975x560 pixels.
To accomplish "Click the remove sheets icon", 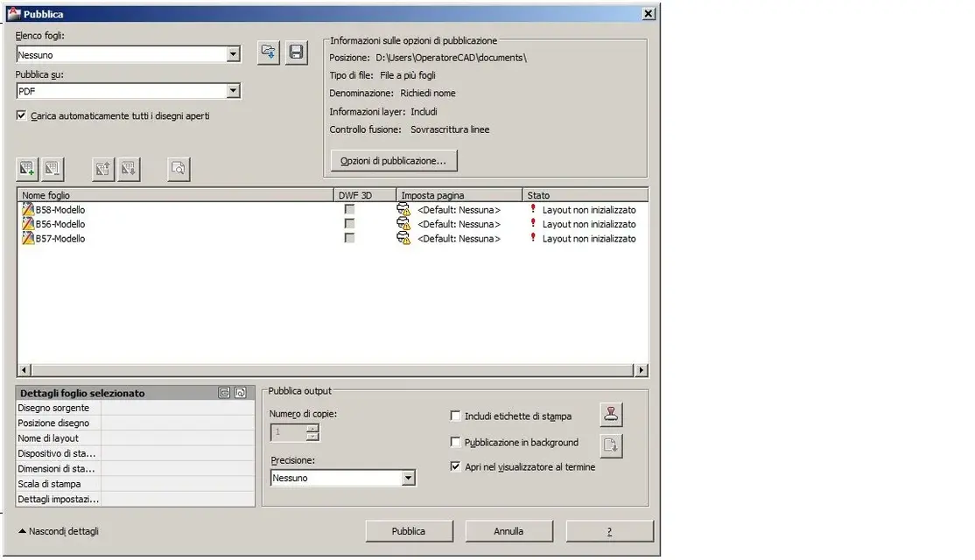I will (53, 169).
